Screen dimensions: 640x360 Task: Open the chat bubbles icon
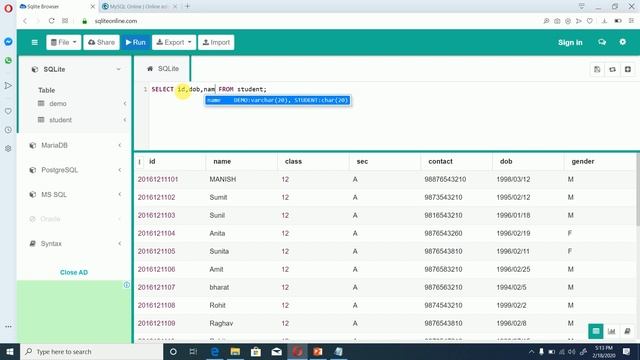(602, 42)
